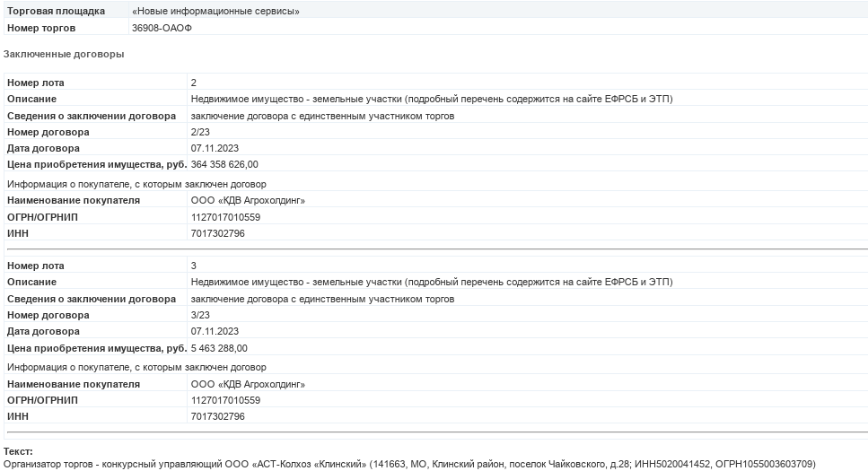The image size is (868, 471).
Task: Click lot 3 'Сведения о заключении договора' label
Action: point(92,299)
